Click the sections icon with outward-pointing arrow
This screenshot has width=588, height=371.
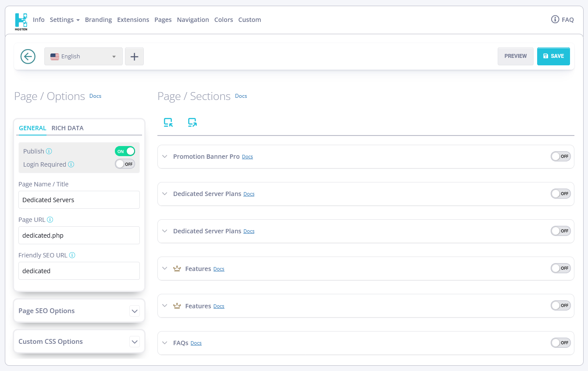pyautogui.click(x=192, y=122)
